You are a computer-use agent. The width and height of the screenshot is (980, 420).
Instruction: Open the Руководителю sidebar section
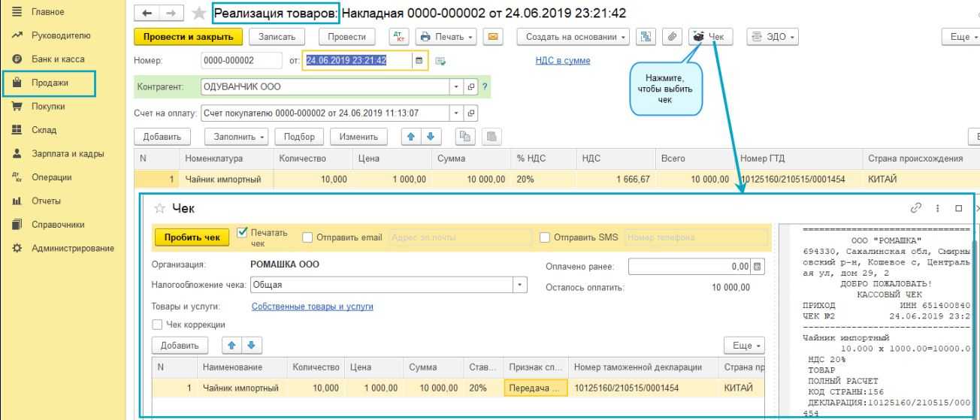coord(62,36)
